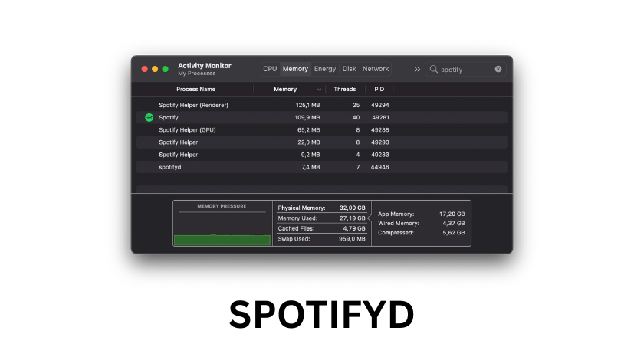Click the Memory Used 27,19 GB value
Viewport: 644px width, 360px height.
pyautogui.click(x=353, y=218)
